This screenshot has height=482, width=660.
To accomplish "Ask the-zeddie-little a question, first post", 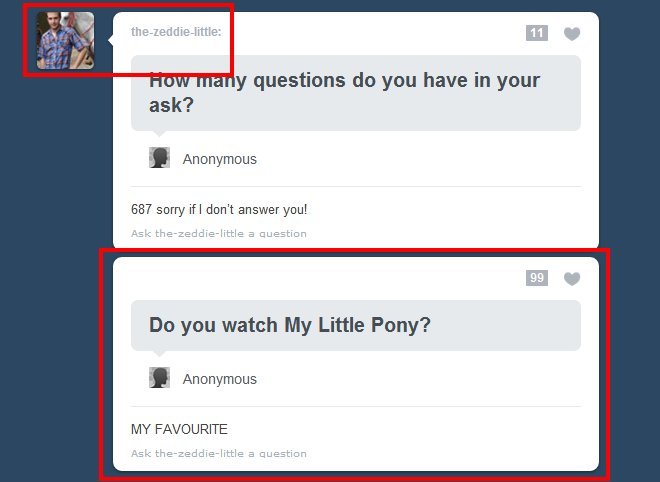I will [x=218, y=234].
